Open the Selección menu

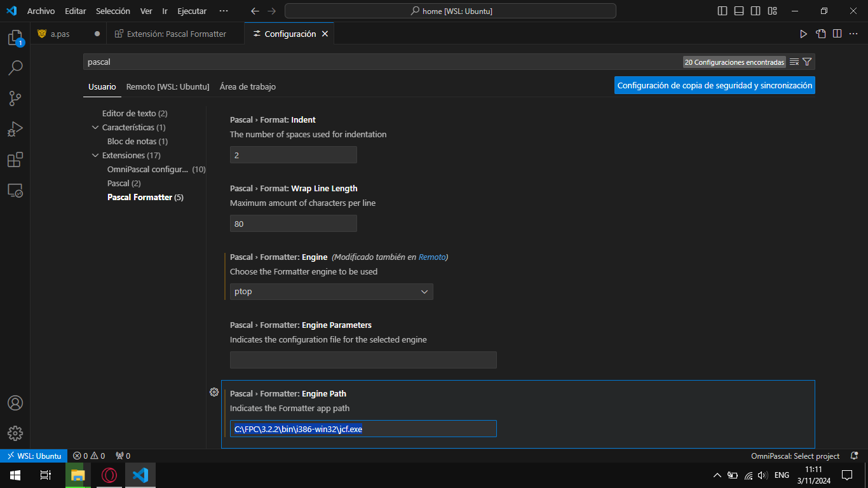click(x=113, y=11)
